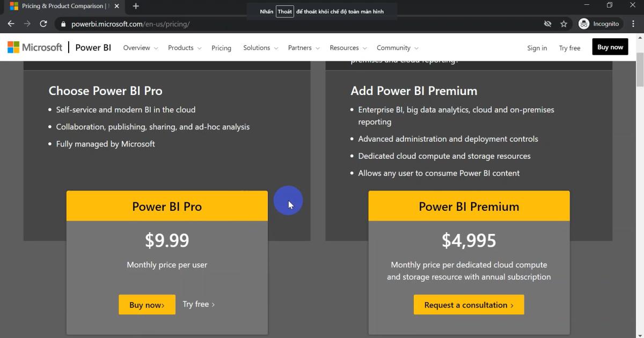Click the Microsoft logo

[34, 47]
